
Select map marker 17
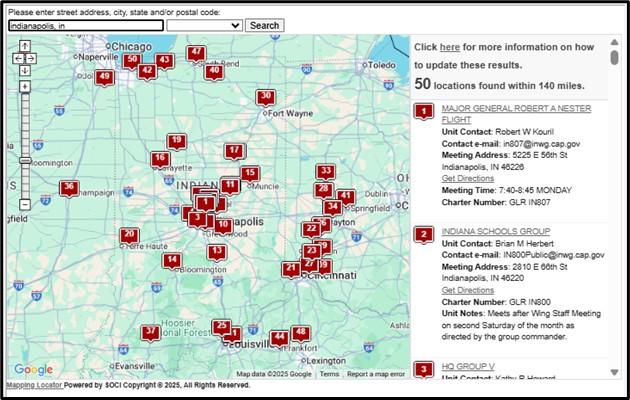pos(234,151)
